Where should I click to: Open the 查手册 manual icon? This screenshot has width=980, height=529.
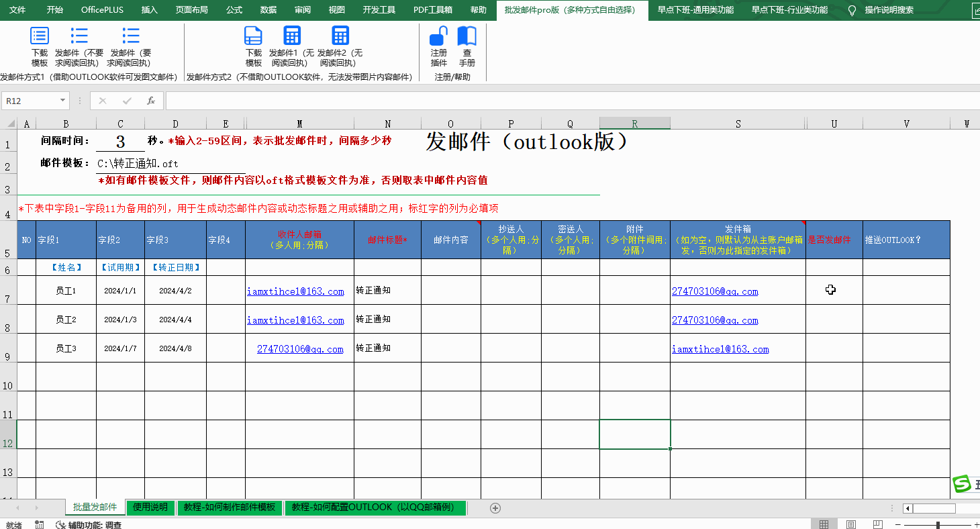pyautogui.click(x=467, y=46)
